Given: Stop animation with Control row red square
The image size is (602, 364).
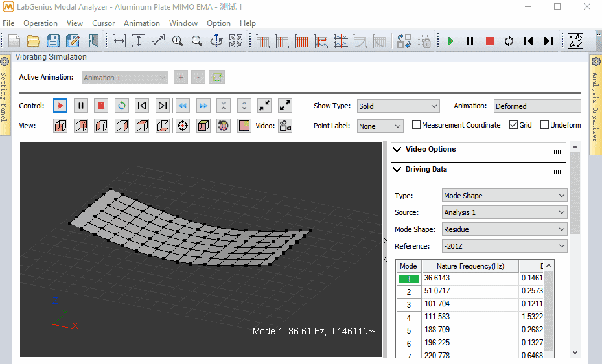Looking at the screenshot, I should click(x=101, y=106).
